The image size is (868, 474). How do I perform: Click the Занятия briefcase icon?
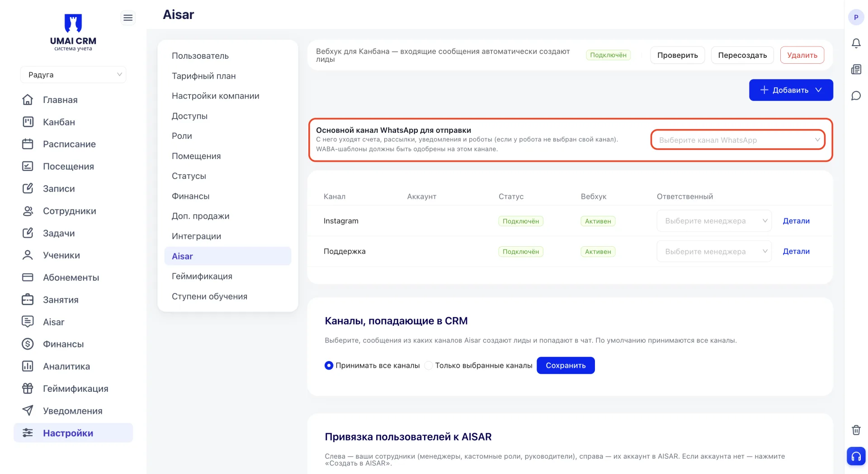[28, 299]
